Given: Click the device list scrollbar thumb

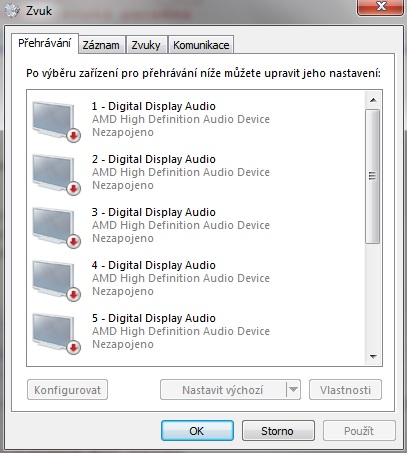Looking at the screenshot, I should point(373,176).
